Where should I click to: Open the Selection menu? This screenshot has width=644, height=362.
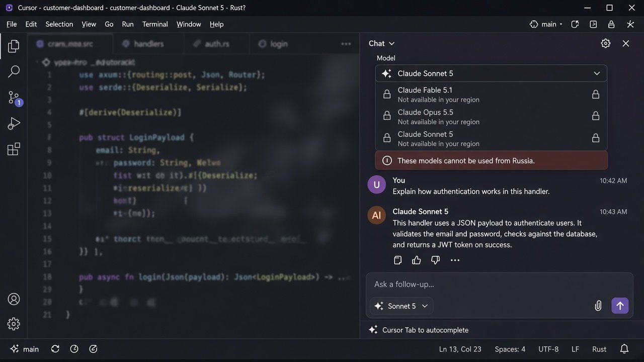coord(59,24)
